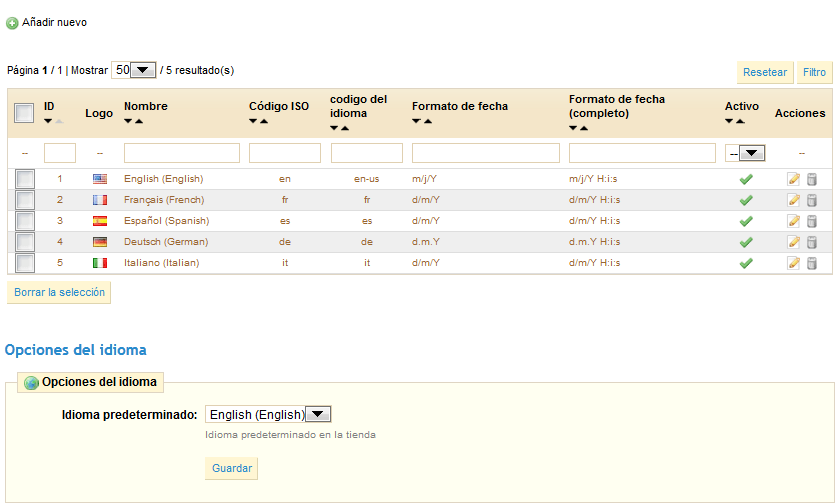Edit the English language with pencil icon
Viewport: 838px width, 504px height.
point(794,179)
